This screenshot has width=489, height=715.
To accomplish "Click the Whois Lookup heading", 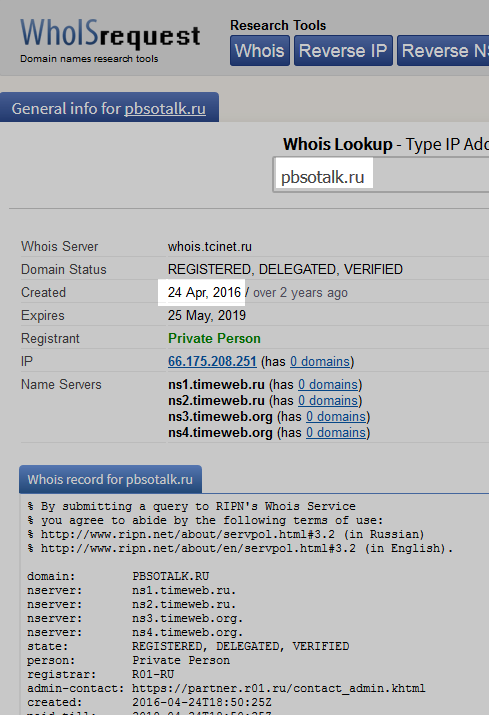I will pos(338,144).
